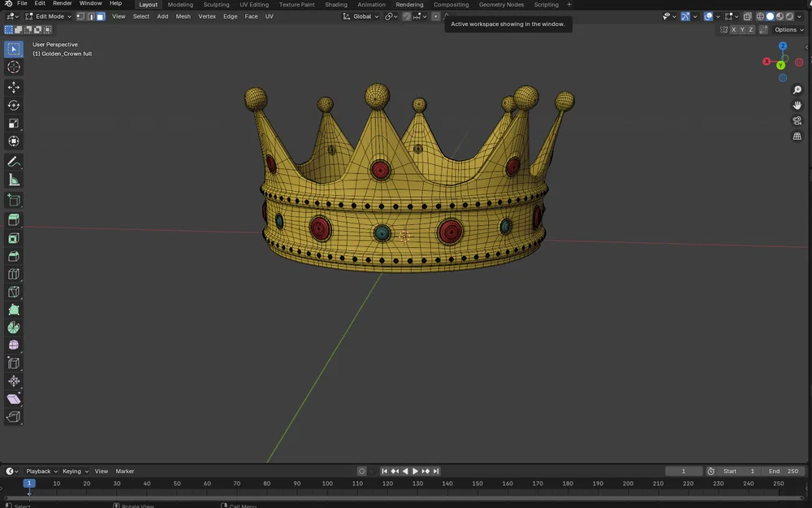The image size is (812, 508).
Task: Expand the Options menu at top right
Action: 785,28
